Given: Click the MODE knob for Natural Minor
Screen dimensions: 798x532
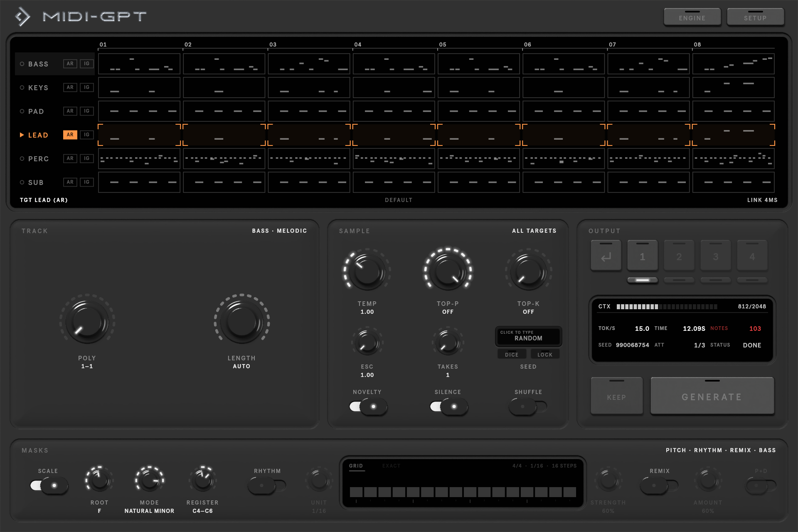Looking at the screenshot, I should 149,480.
